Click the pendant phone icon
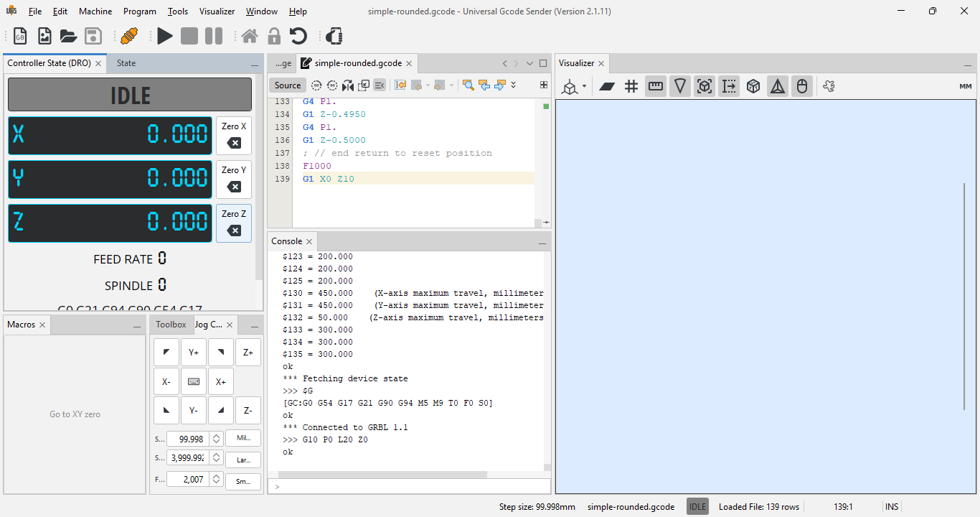This screenshot has height=517, width=980. point(334,36)
